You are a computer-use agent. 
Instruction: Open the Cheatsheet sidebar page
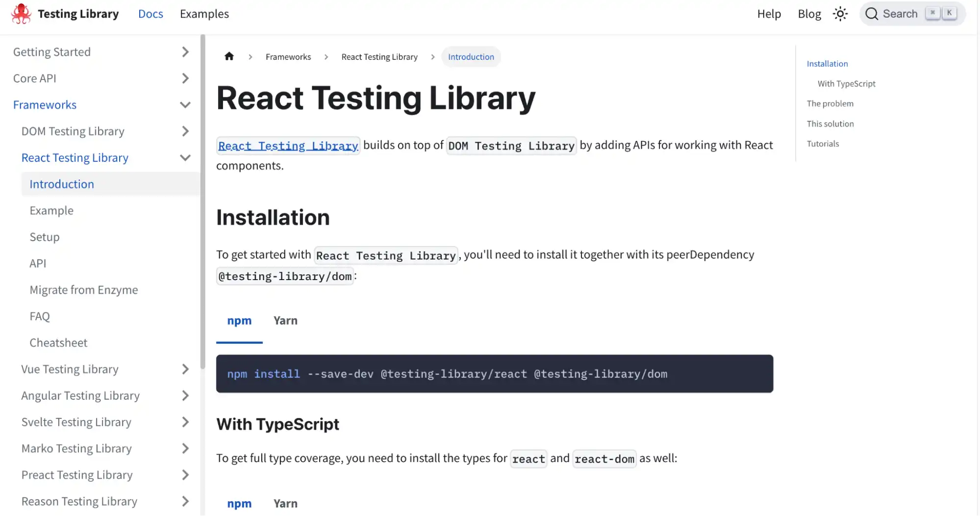click(x=58, y=342)
